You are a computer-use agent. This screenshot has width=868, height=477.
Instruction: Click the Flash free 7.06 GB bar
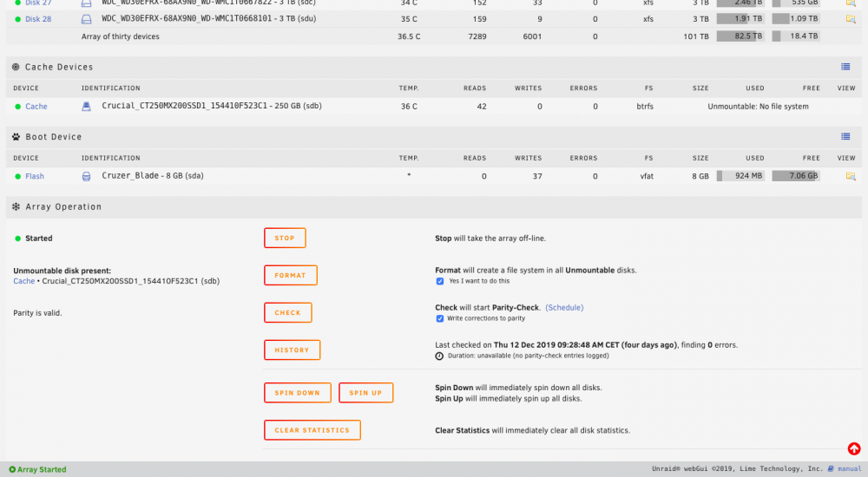(x=795, y=176)
